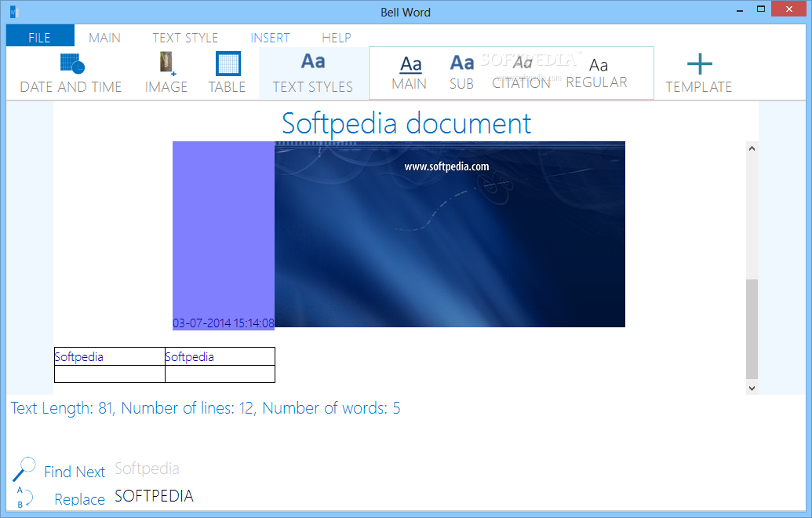Click the Bell Word app icon in title bar
The width and height of the screenshot is (812, 518).
(x=14, y=12)
